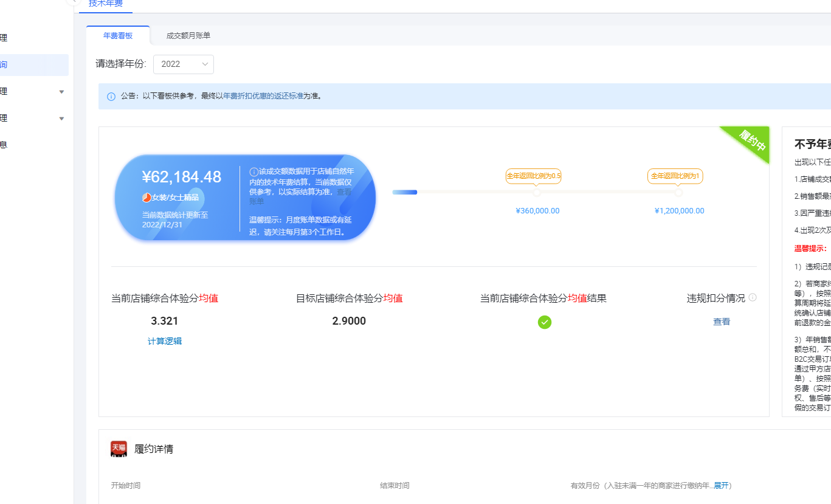Click the ¥62,184.48 amount
This screenshot has height=504, width=831.
coord(182,177)
